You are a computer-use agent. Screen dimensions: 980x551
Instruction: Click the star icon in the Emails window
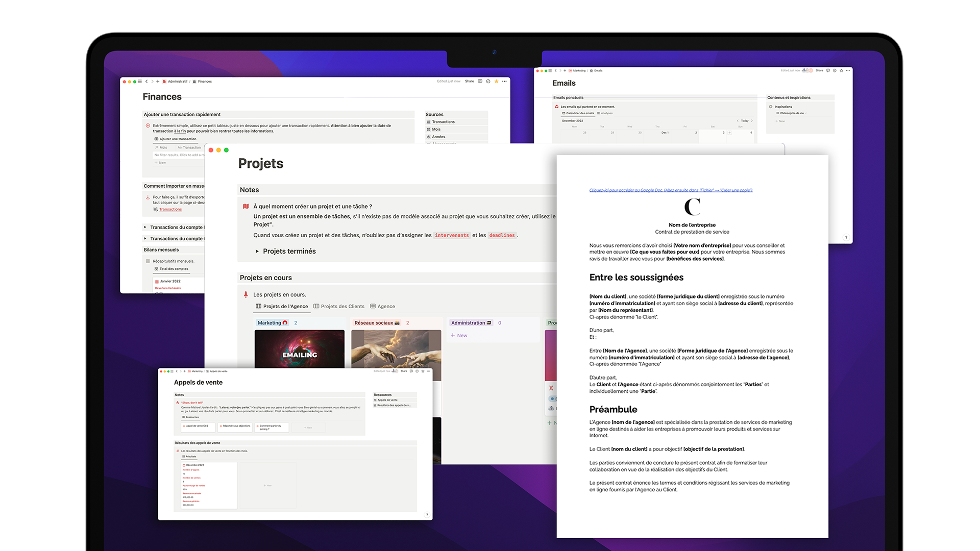pos(841,70)
